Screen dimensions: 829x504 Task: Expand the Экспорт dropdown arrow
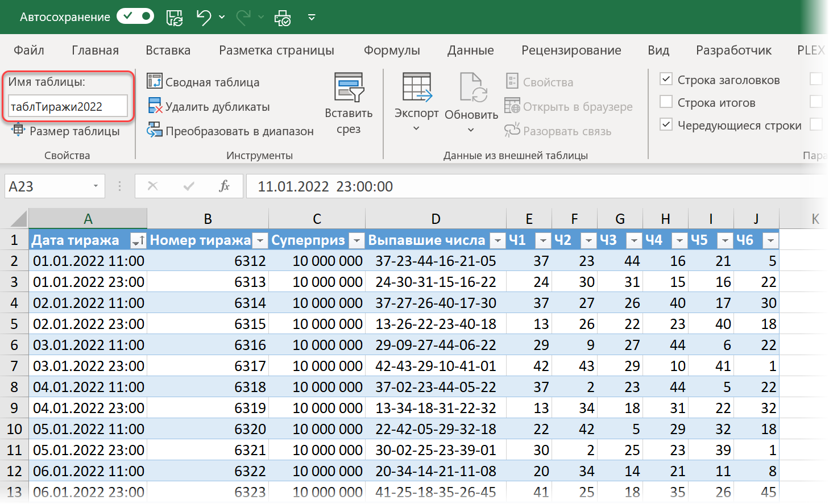point(416,128)
